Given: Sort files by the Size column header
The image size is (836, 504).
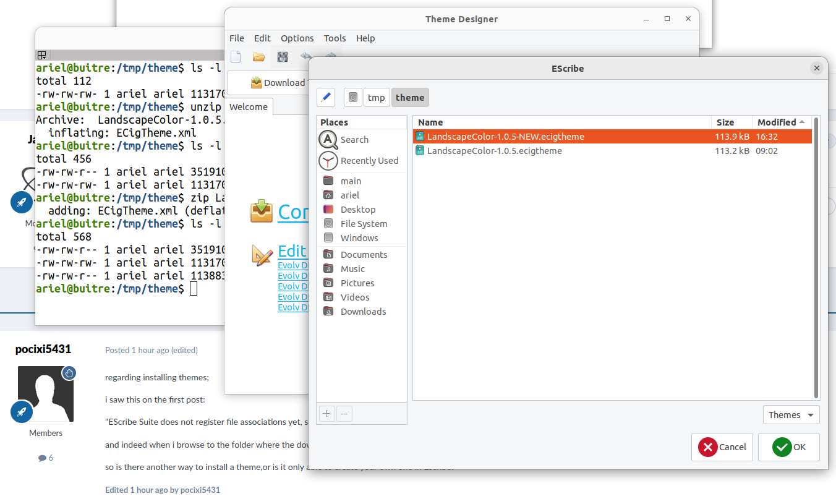Looking at the screenshot, I should [730, 122].
